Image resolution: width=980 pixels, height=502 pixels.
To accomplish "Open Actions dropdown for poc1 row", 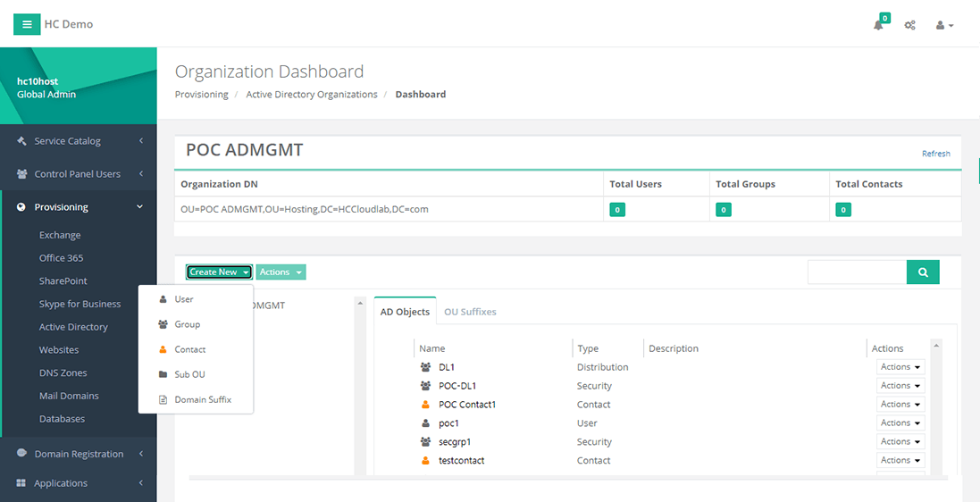I will point(900,423).
